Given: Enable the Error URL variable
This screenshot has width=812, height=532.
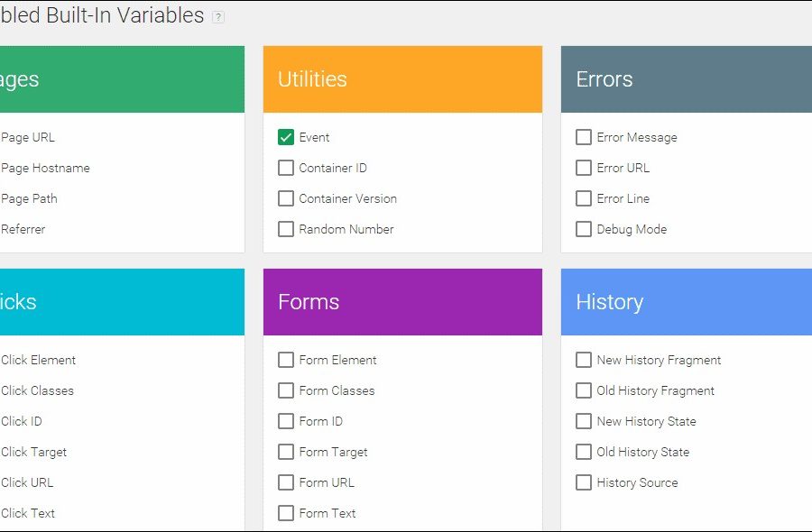Looking at the screenshot, I should pyautogui.click(x=584, y=168).
